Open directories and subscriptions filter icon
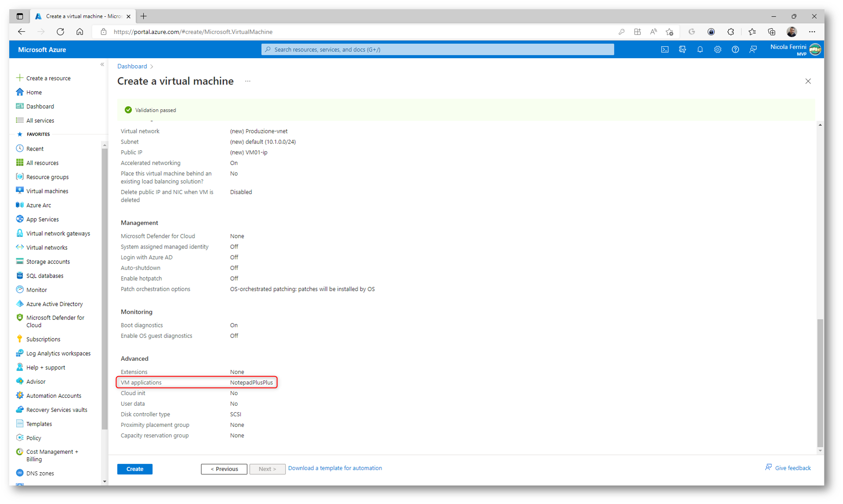843x504 pixels. tap(682, 50)
